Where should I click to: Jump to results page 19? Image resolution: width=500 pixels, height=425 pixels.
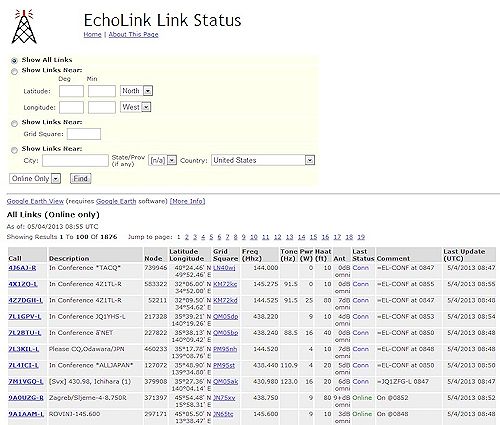361,237
